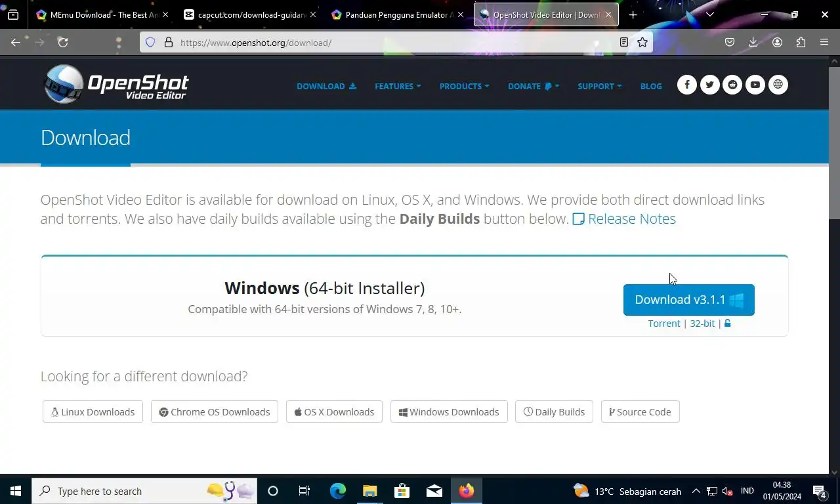Click the site padlock icon in address bar
This screenshot has height=504, width=840.
click(x=168, y=42)
